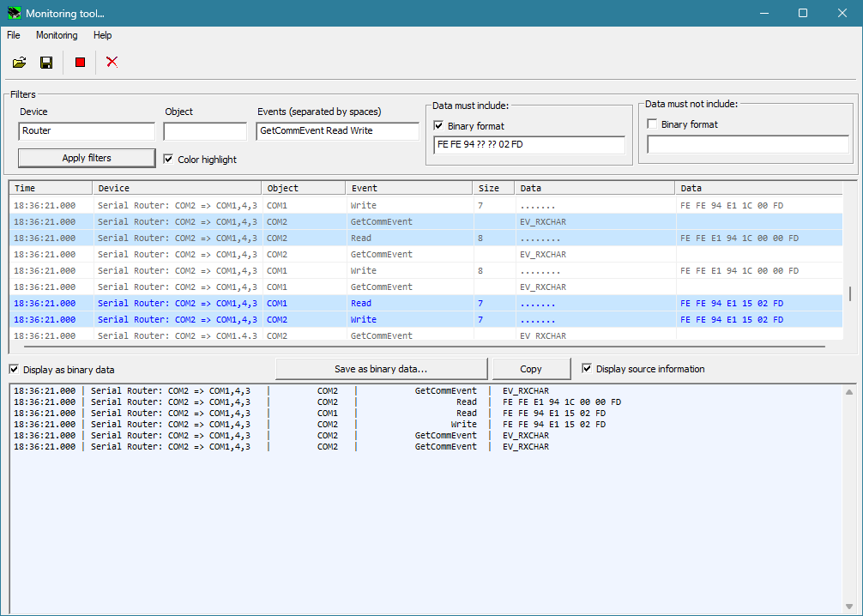The height and width of the screenshot is (616, 863).
Task: Click first GetCommEvent line in lower pane
Action: click(x=281, y=391)
